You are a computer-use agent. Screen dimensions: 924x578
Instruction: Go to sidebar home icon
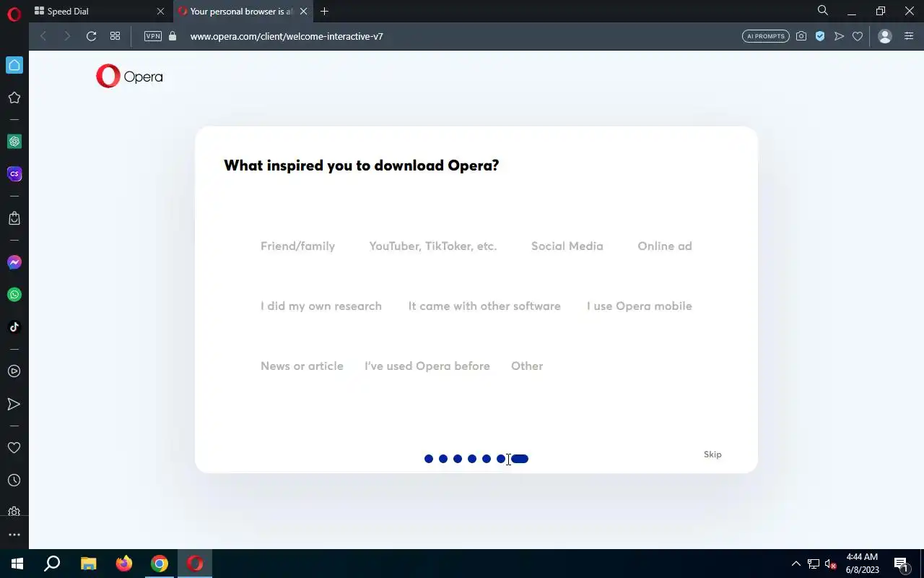click(14, 65)
